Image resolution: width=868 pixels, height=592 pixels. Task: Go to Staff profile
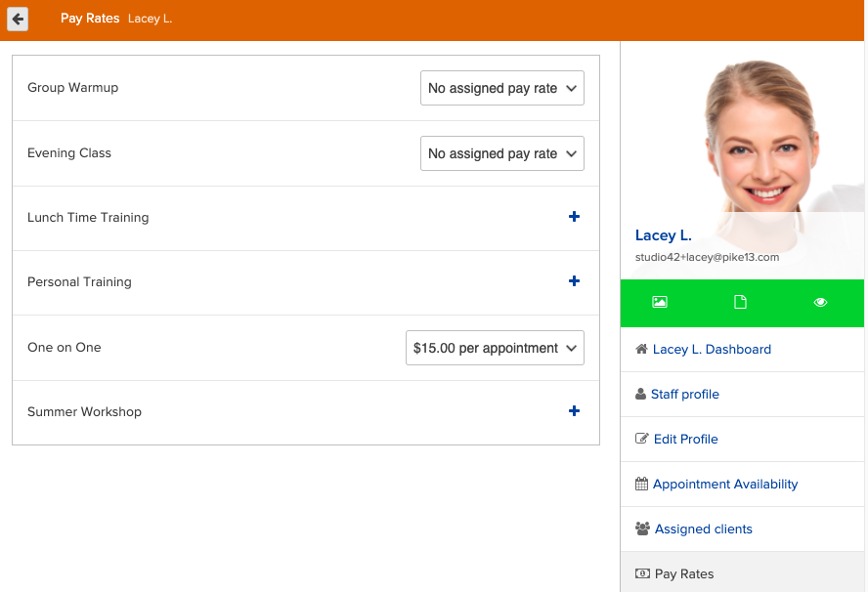(684, 394)
